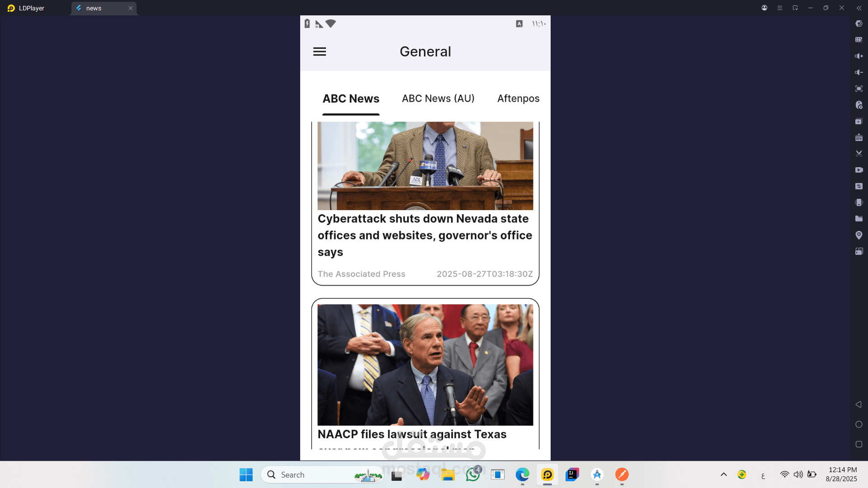
Task: Increase emulator volume with speaker plus
Action: tap(859, 56)
